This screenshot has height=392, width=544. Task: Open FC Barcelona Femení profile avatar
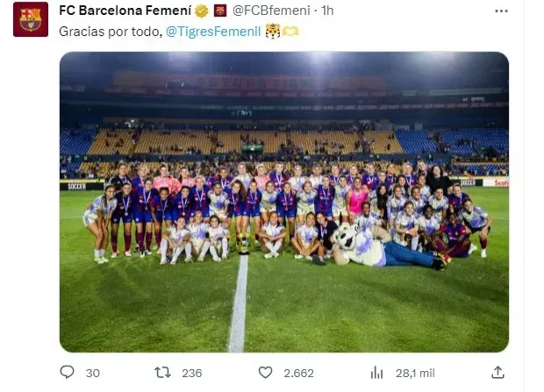(x=31, y=19)
